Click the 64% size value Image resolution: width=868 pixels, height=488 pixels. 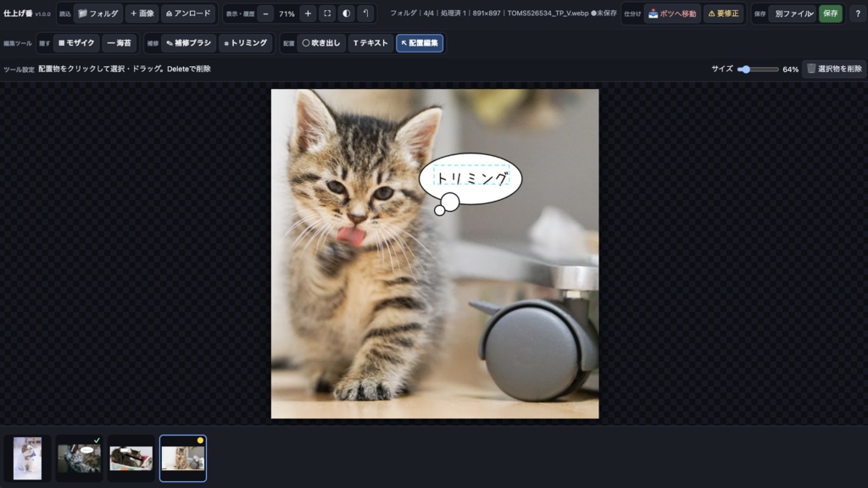coord(791,69)
